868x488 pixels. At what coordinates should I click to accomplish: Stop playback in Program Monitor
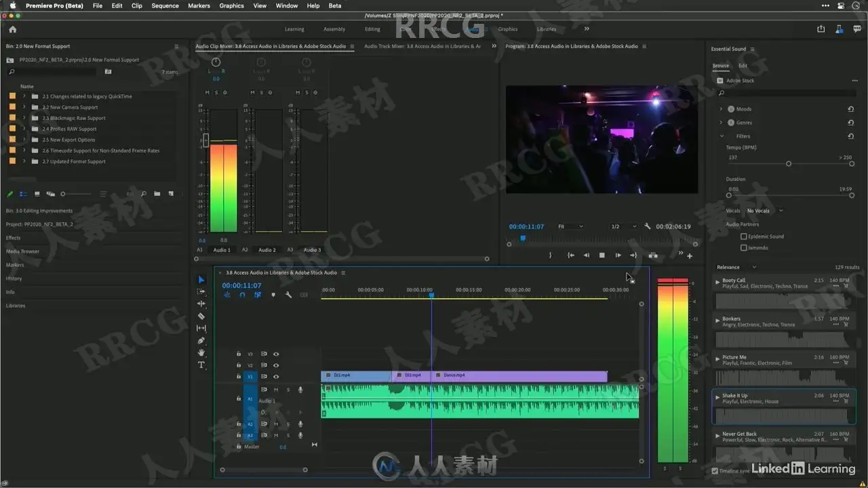pos(601,256)
